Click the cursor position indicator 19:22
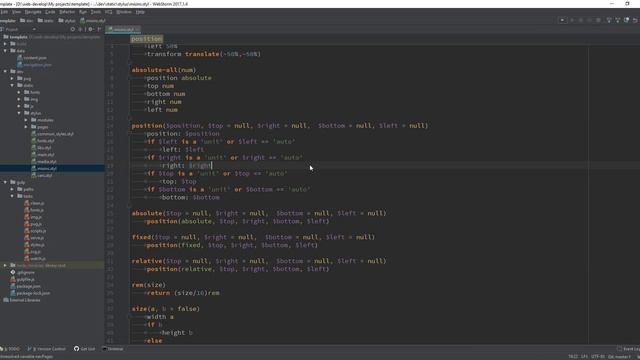Image resolution: width=640 pixels, height=360 pixels. 573,357
